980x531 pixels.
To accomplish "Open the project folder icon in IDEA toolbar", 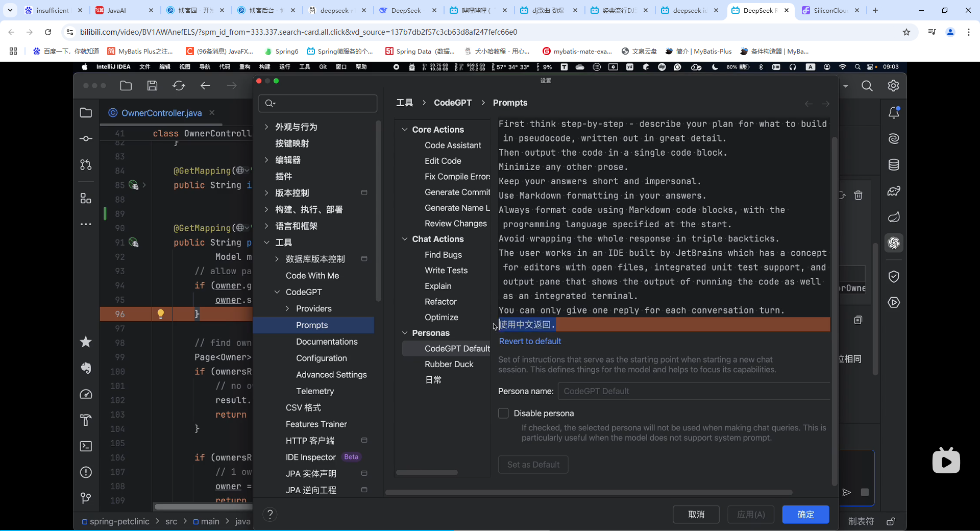I will point(126,86).
